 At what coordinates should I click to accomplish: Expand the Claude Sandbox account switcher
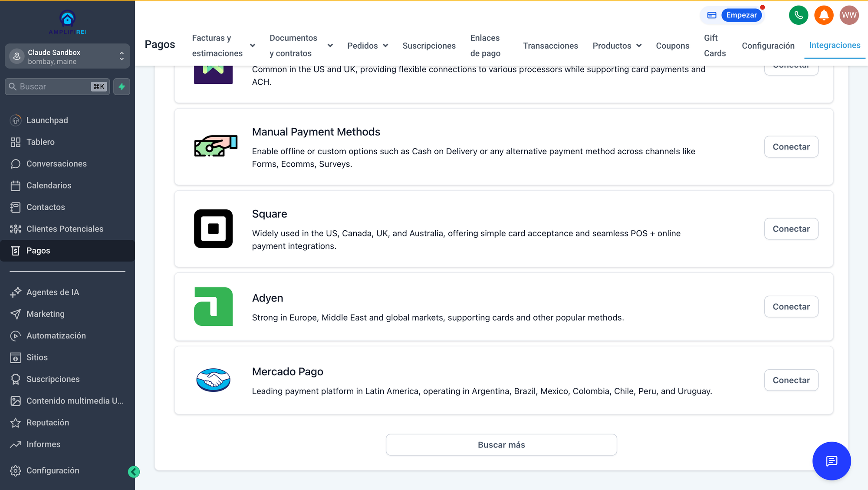(x=67, y=56)
